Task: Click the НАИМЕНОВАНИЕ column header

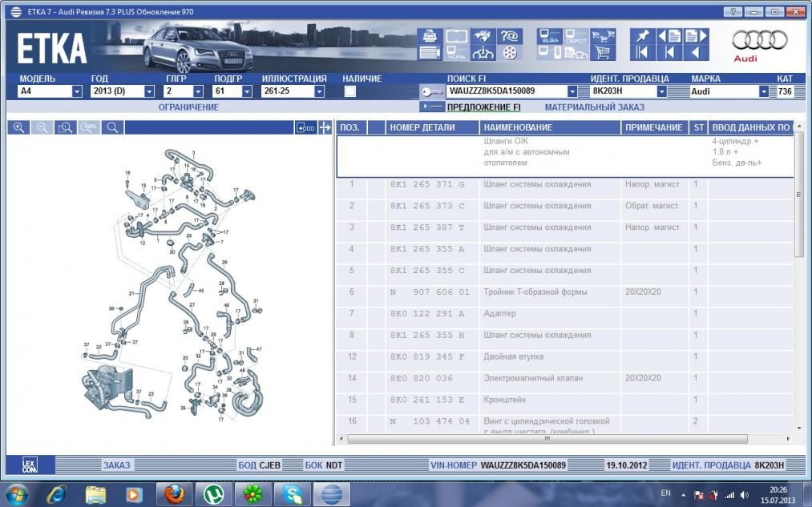Action: point(550,127)
